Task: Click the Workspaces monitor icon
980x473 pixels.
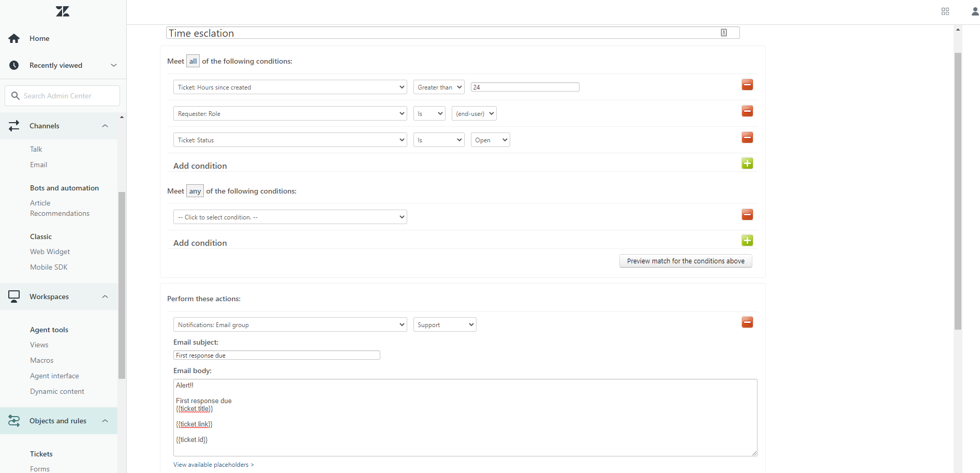Action: [x=14, y=297]
